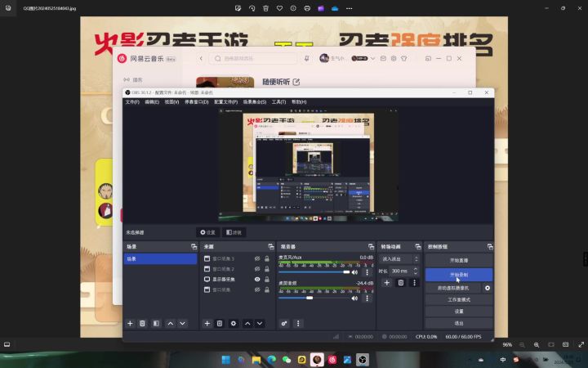Show the 窗口采集 2 source via its eye icon
Image resolution: width=588 pixels, height=368 pixels.
[257, 269]
